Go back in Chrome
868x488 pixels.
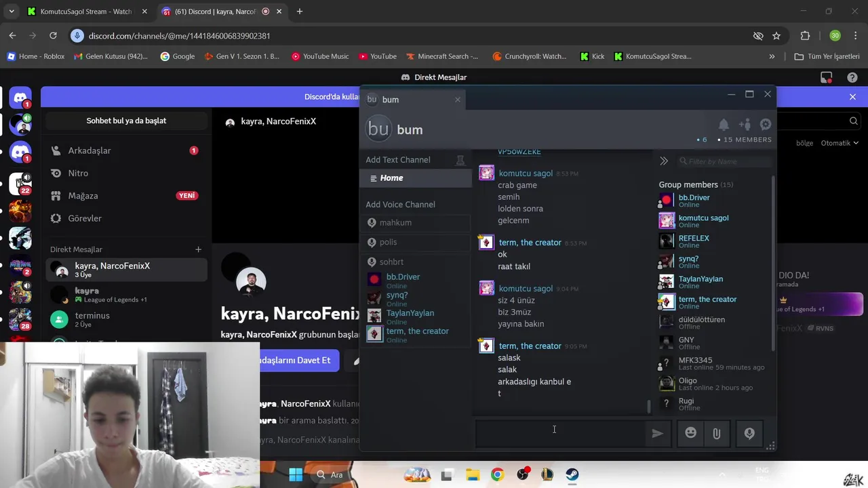12,35
